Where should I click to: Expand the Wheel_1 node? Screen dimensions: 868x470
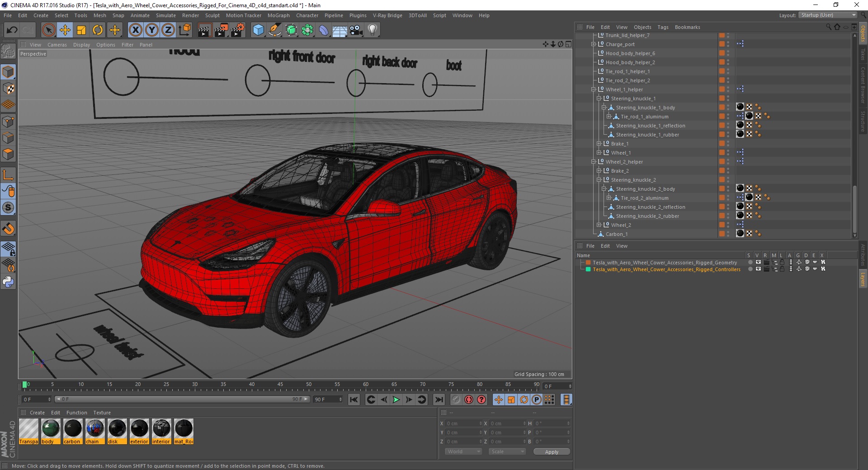point(599,153)
